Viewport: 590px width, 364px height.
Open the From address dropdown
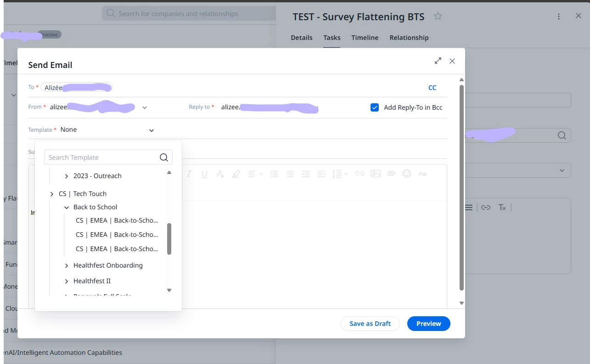coord(145,107)
